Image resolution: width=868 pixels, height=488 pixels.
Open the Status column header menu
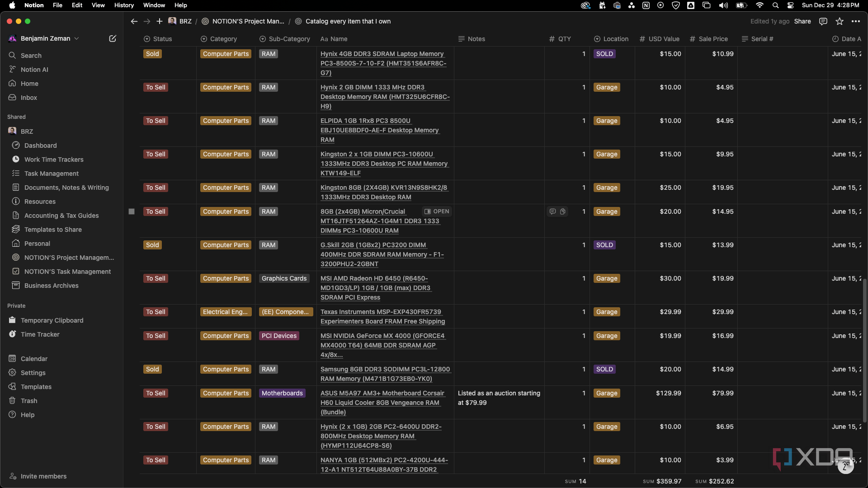158,39
